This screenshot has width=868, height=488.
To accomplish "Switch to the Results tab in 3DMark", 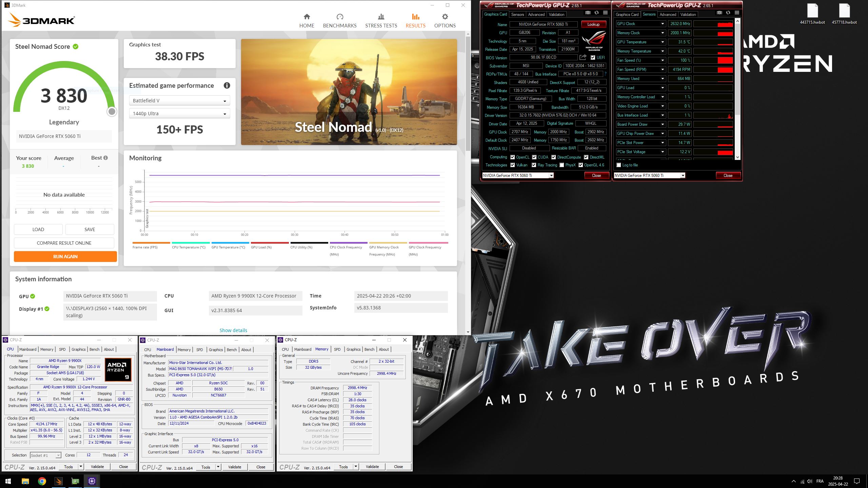I will pyautogui.click(x=415, y=21).
